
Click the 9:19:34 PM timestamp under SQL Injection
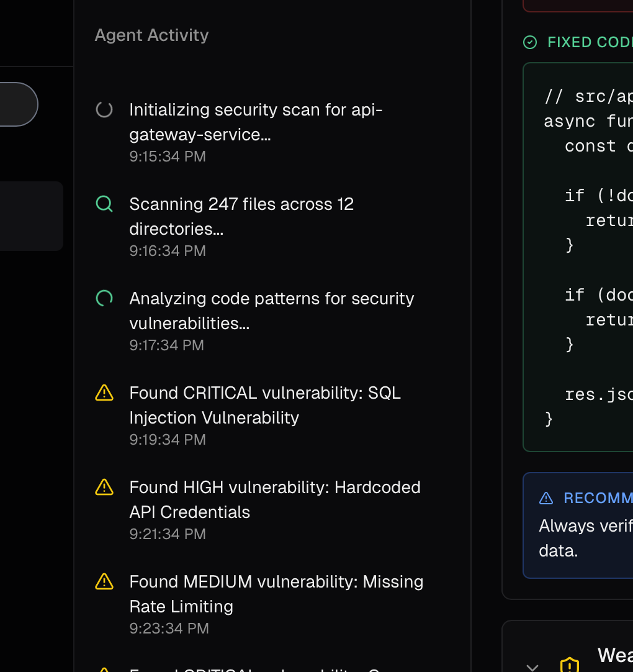[x=167, y=439]
